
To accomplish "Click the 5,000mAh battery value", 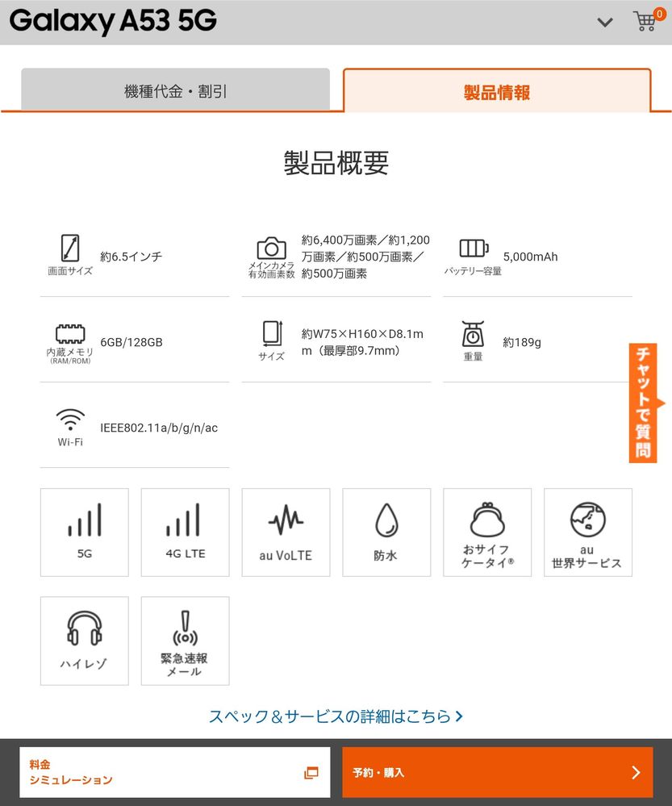I will 530,257.
